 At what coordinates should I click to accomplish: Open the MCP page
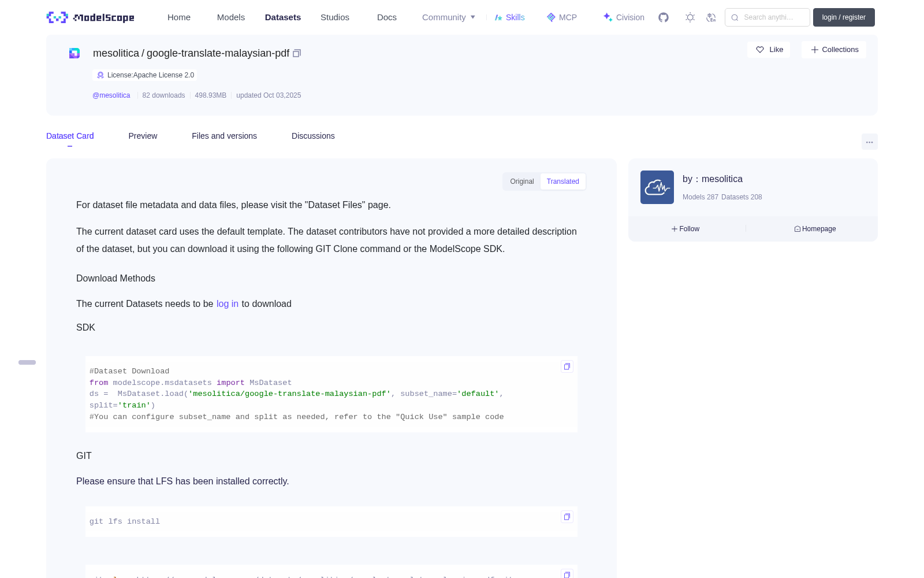(x=562, y=17)
